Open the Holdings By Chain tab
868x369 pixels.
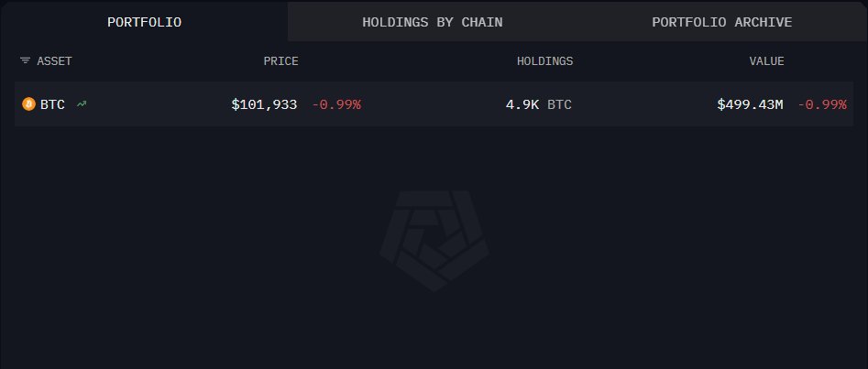(432, 21)
